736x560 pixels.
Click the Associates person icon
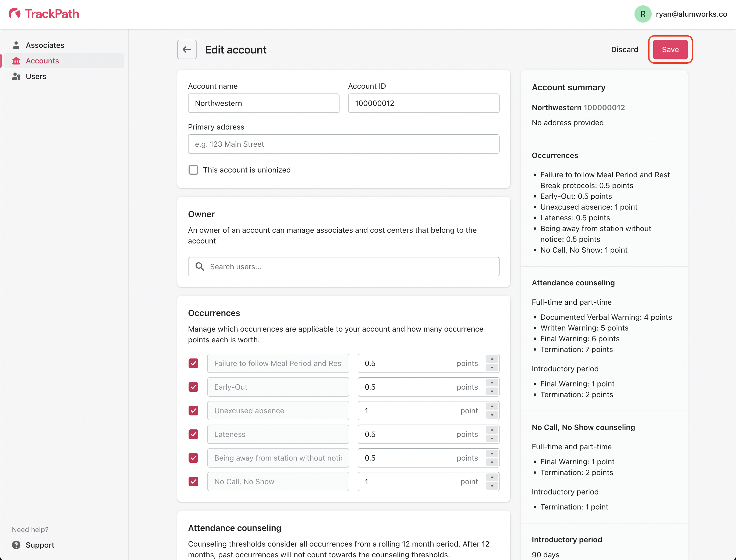click(16, 45)
